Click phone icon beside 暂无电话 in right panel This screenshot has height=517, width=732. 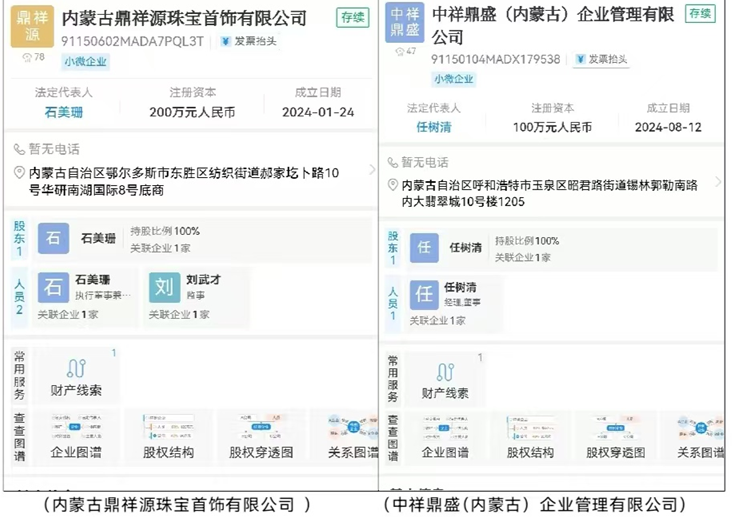(x=393, y=163)
